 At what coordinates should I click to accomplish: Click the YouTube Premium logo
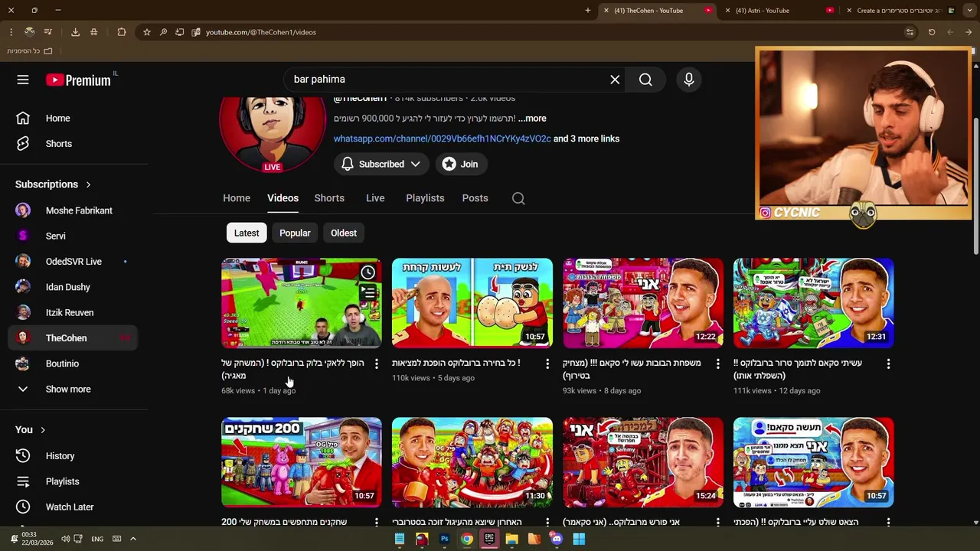(x=78, y=80)
